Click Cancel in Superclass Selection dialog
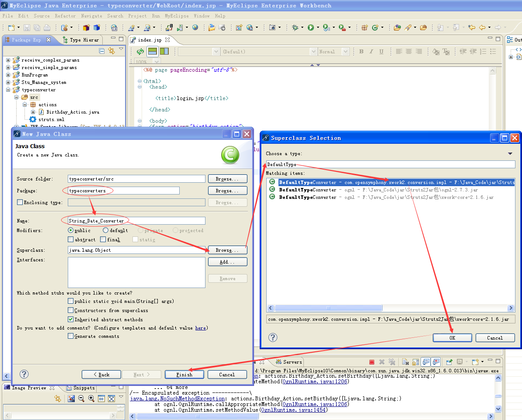The width and height of the screenshot is (522, 420). coord(495,338)
